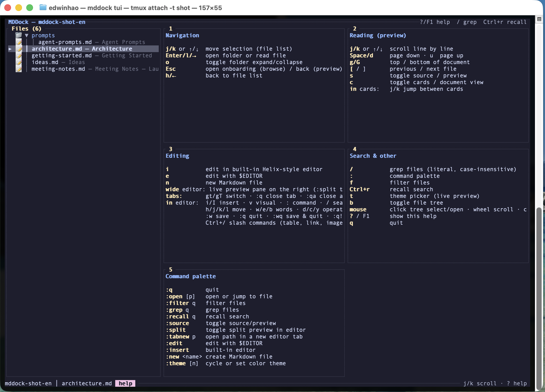Click the Files (6) panel title

[x=27, y=29]
